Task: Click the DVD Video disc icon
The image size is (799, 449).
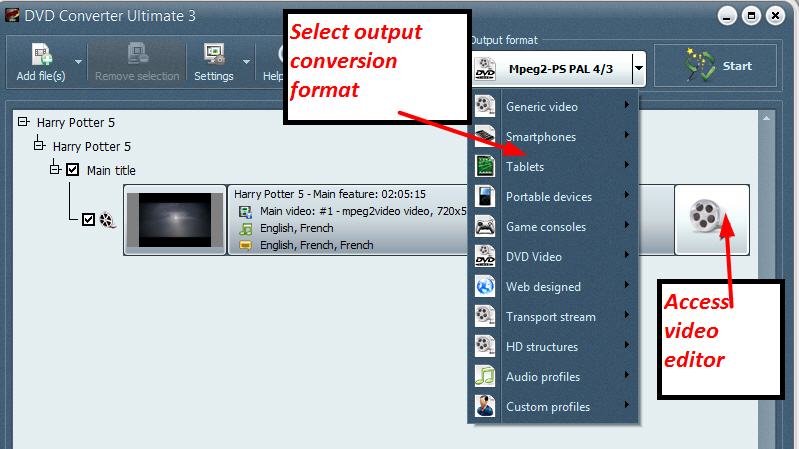Action: tap(485, 256)
